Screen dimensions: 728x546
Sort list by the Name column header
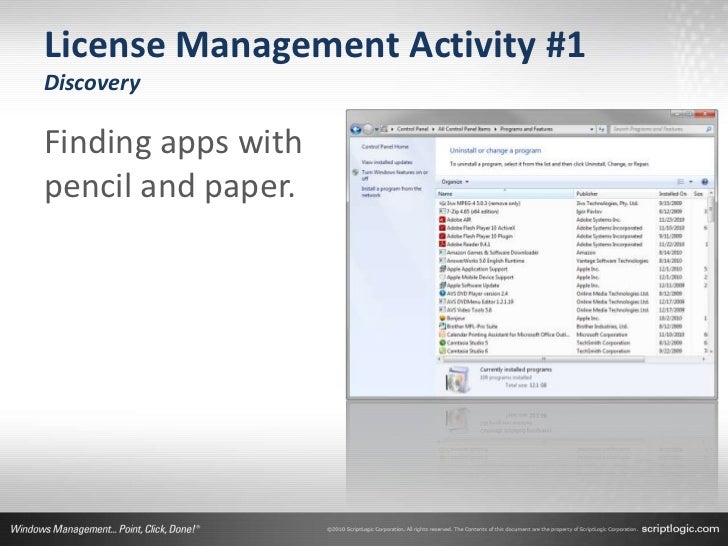[x=505, y=194]
